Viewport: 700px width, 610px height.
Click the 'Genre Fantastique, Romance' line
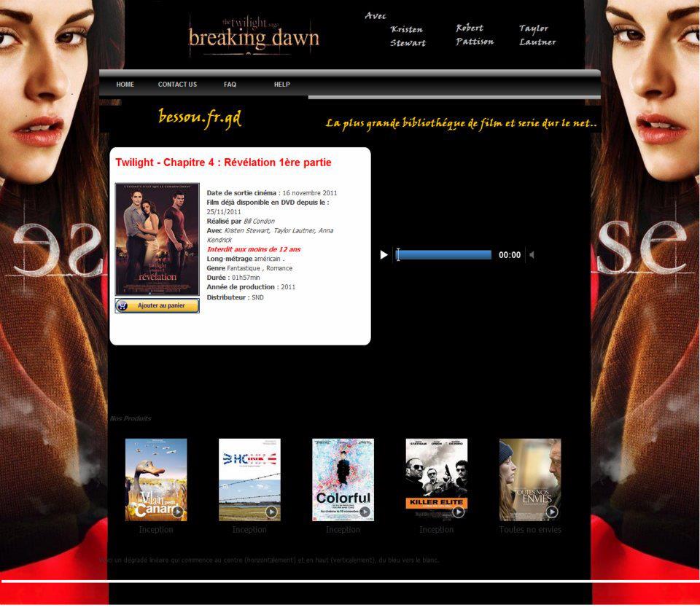pos(249,268)
